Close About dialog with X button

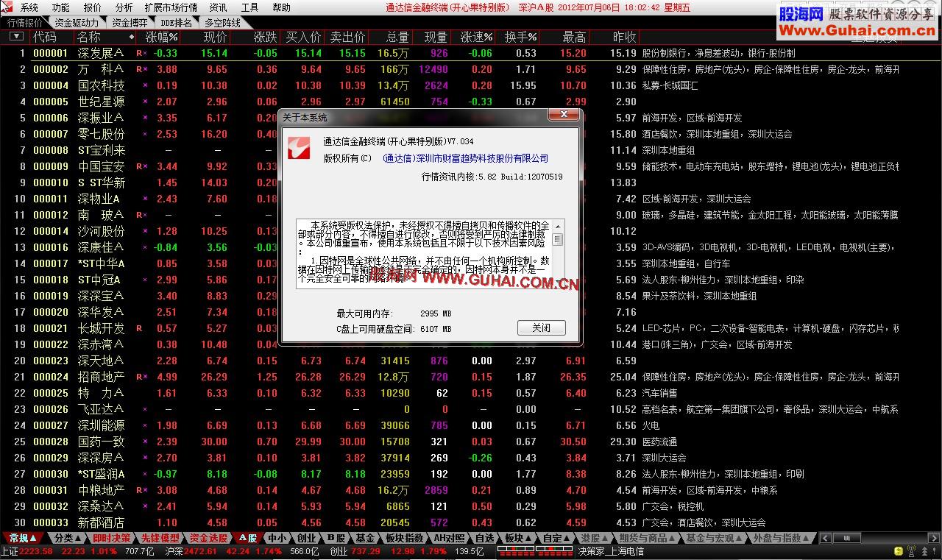564,116
